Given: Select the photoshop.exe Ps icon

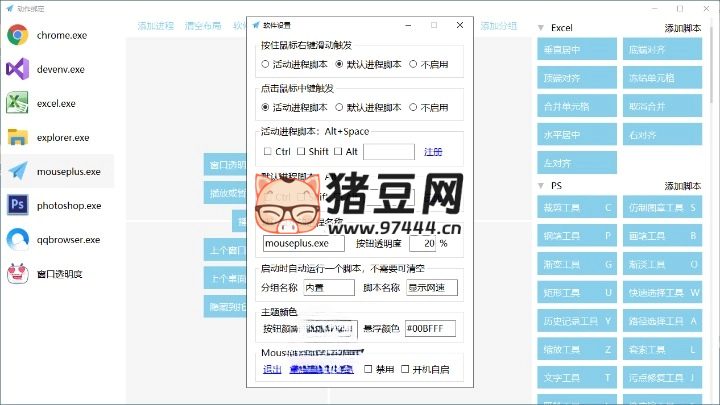Looking at the screenshot, I should (x=17, y=205).
